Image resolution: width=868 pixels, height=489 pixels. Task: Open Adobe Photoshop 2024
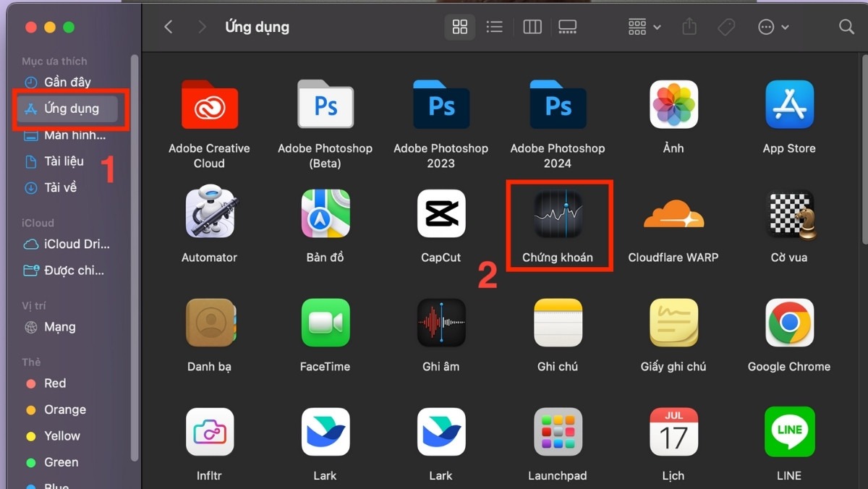[558, 105]
